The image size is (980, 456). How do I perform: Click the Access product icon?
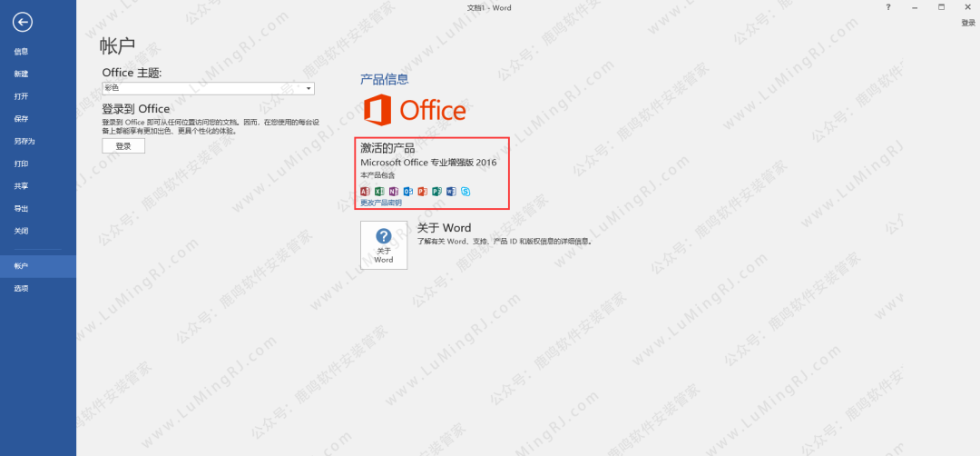click(366, 192)
